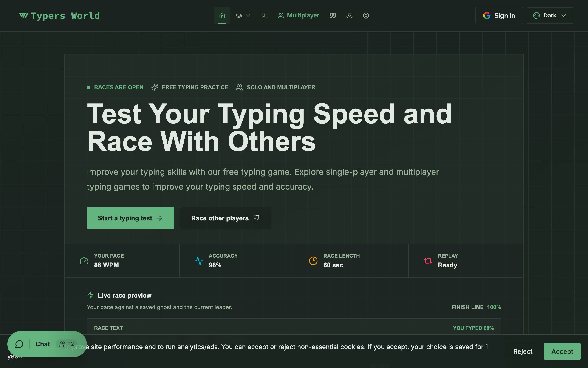Click the accuracy pulse icon

(199, 261)
